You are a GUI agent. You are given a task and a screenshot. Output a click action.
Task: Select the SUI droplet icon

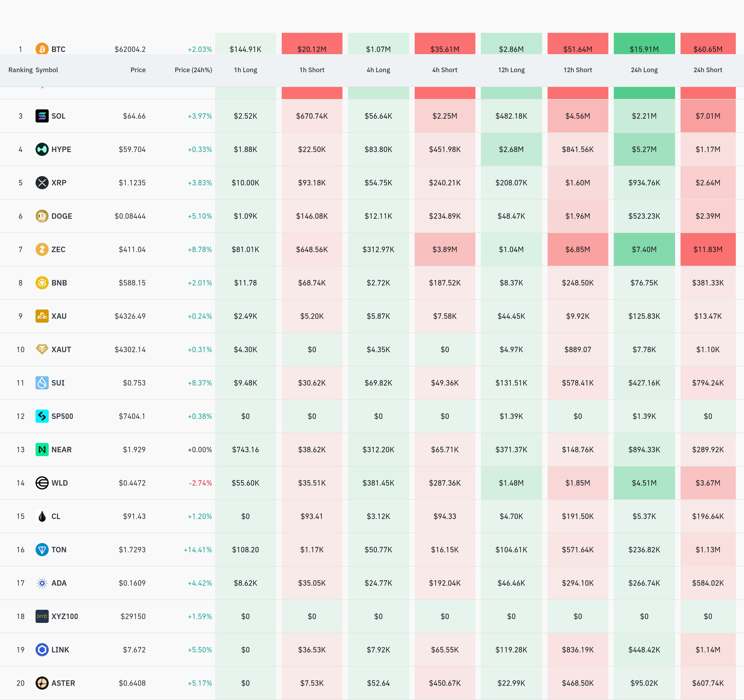[x=42, y=383]
